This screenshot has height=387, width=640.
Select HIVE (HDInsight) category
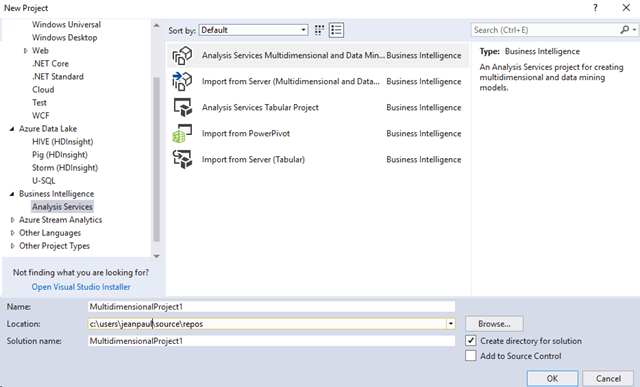(63, 142)
